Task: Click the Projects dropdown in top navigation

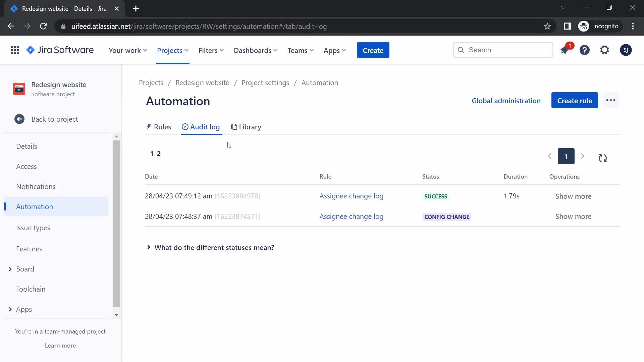Action: click(x=172, y=50)
